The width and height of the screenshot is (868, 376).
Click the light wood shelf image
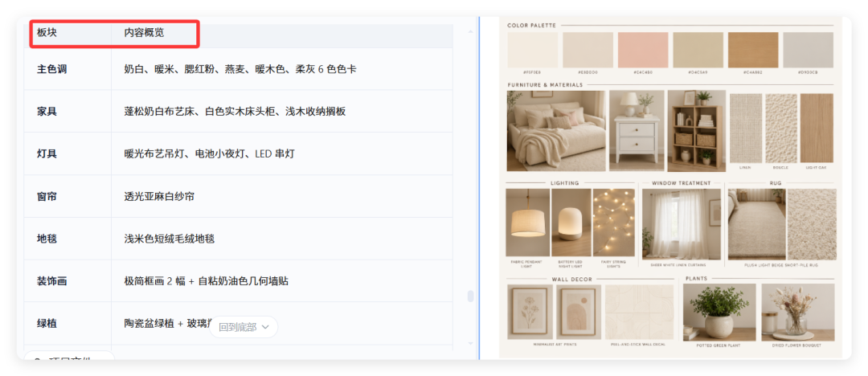pos(696,131)
